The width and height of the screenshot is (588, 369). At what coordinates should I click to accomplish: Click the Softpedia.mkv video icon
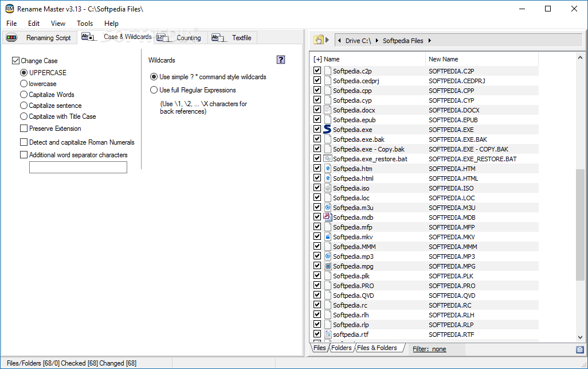328,236
